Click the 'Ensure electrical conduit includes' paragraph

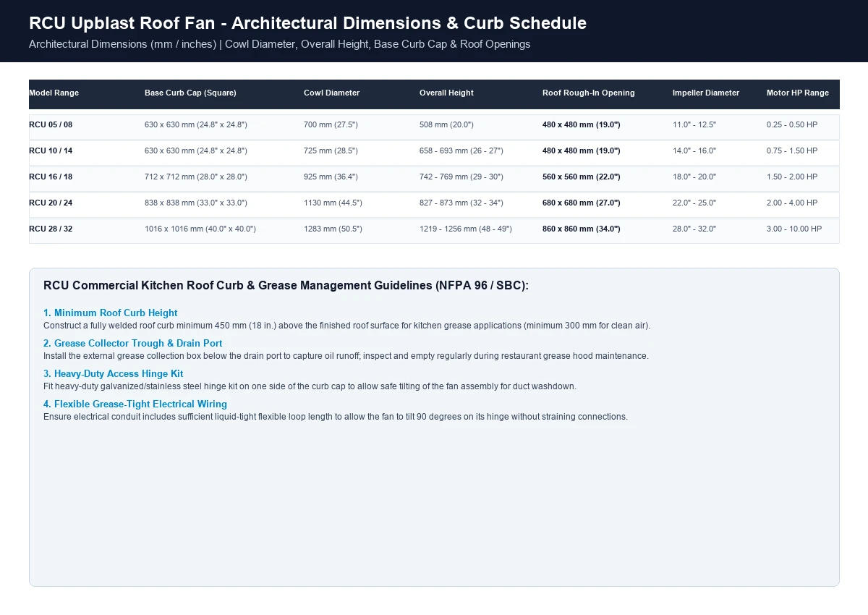(x=336, y=417)
